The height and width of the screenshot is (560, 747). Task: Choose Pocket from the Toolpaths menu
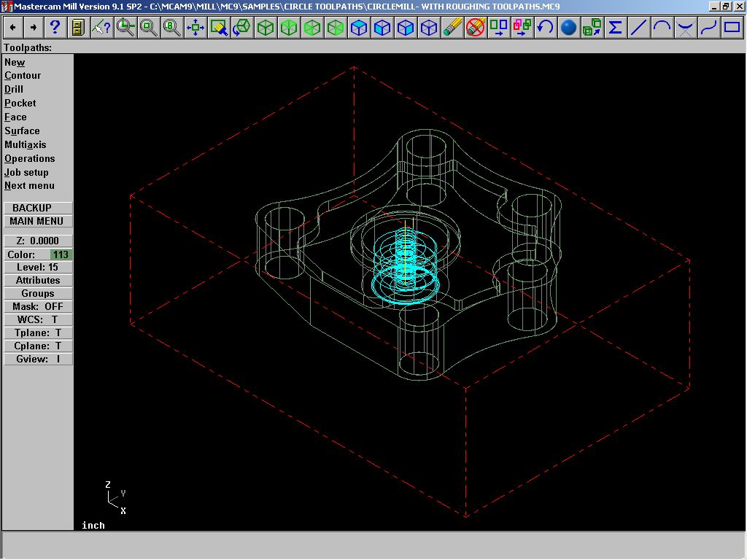(20, 104)
